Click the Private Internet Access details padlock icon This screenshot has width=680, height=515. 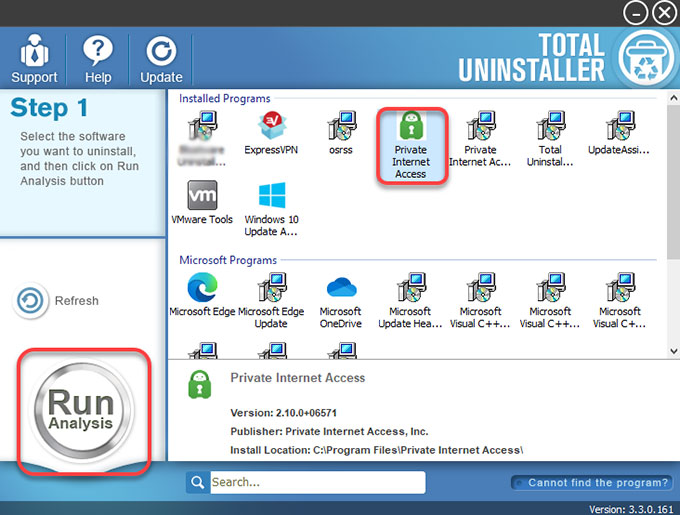199,384
